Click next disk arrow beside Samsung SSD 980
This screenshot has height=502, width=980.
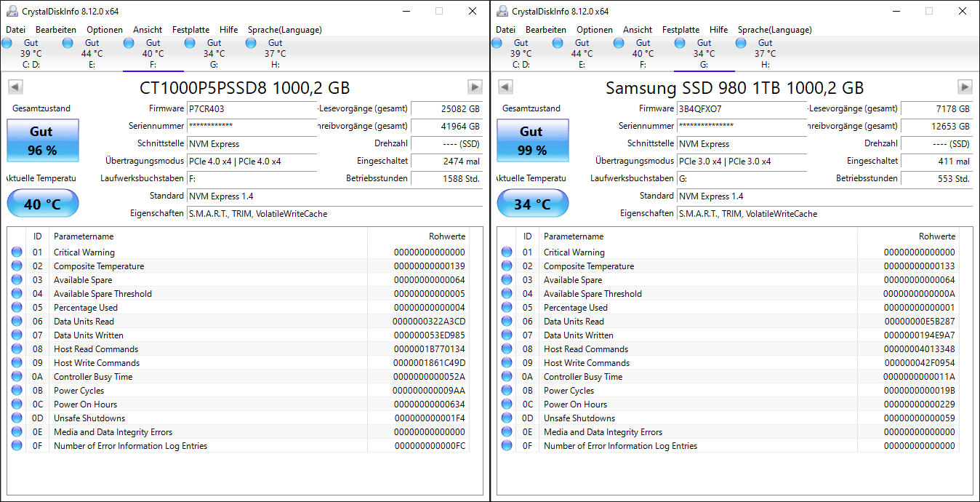point(965,87)
